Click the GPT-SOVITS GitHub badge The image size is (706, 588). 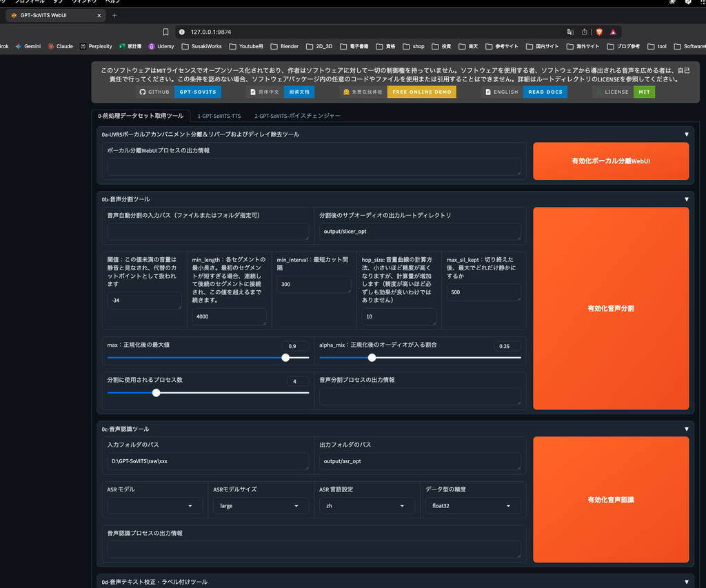click(x=198, y=92)
